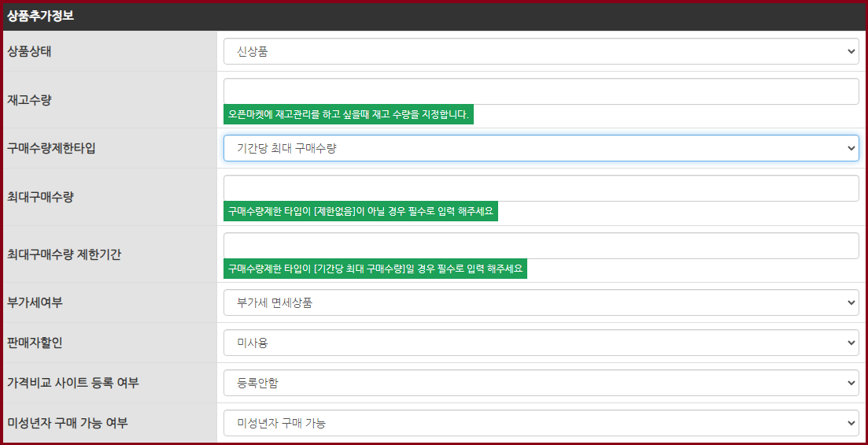
Task: Expand the 구매수량제한타입 dropdown
Action: [x=541, y=148]
